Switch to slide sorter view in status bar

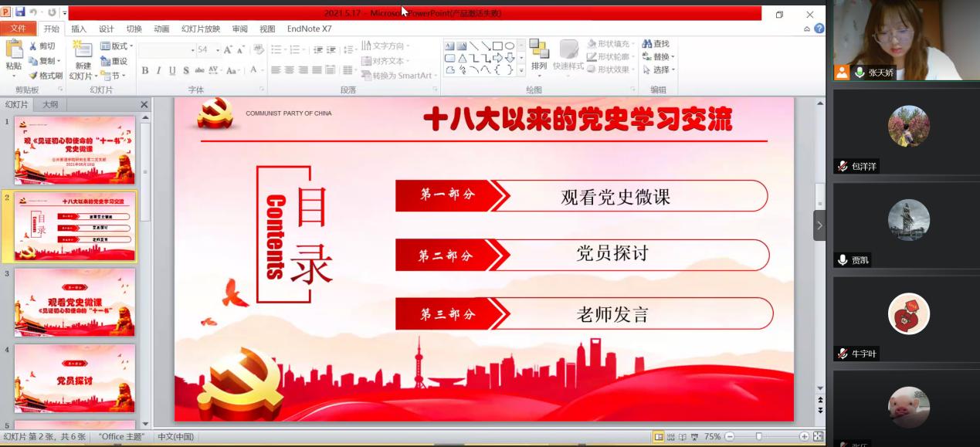pyautogui.click(x=671, y=437)
